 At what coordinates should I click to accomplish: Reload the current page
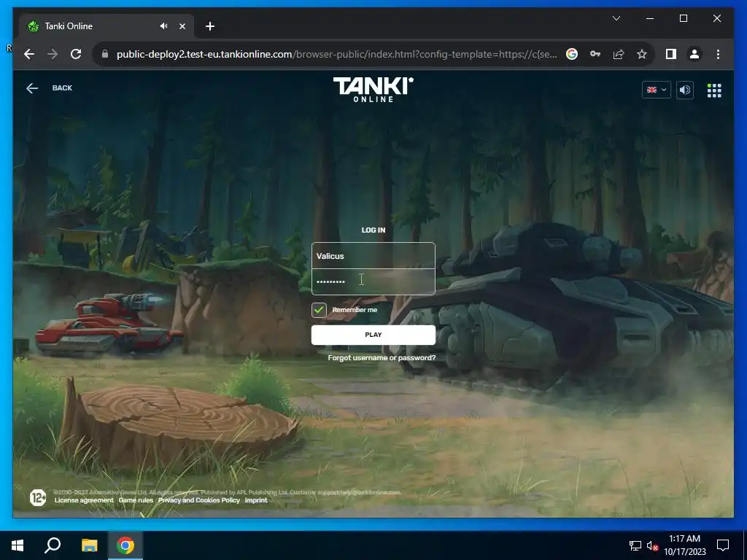tap(76, 54)
